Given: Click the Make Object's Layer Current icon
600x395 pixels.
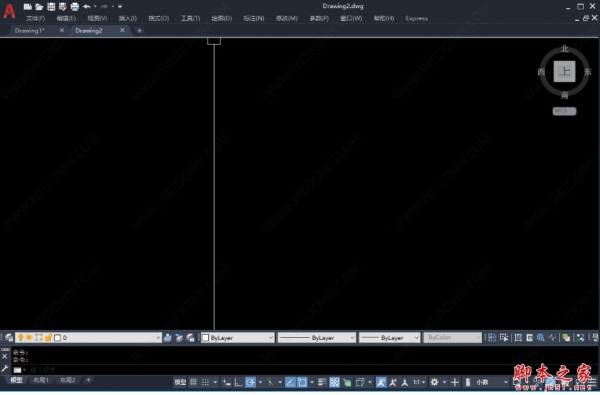Looking at the screenshot, I should [x=167, y=338].
